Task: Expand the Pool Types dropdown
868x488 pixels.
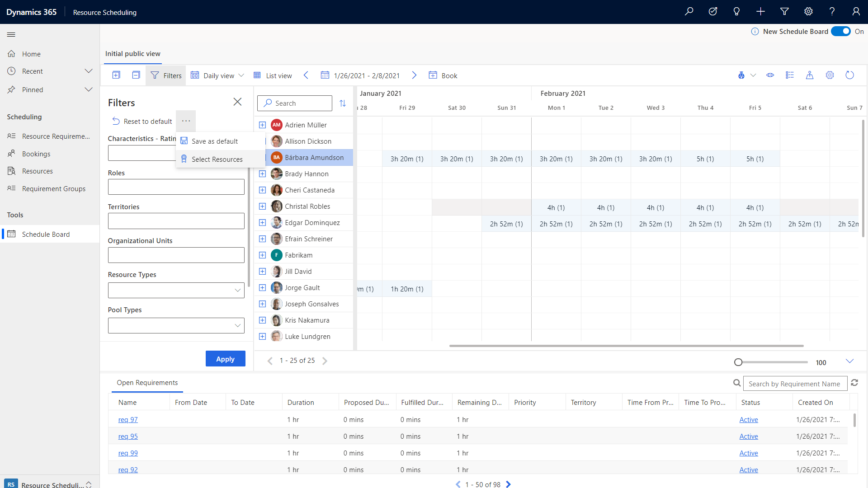Action: (238, 325)
